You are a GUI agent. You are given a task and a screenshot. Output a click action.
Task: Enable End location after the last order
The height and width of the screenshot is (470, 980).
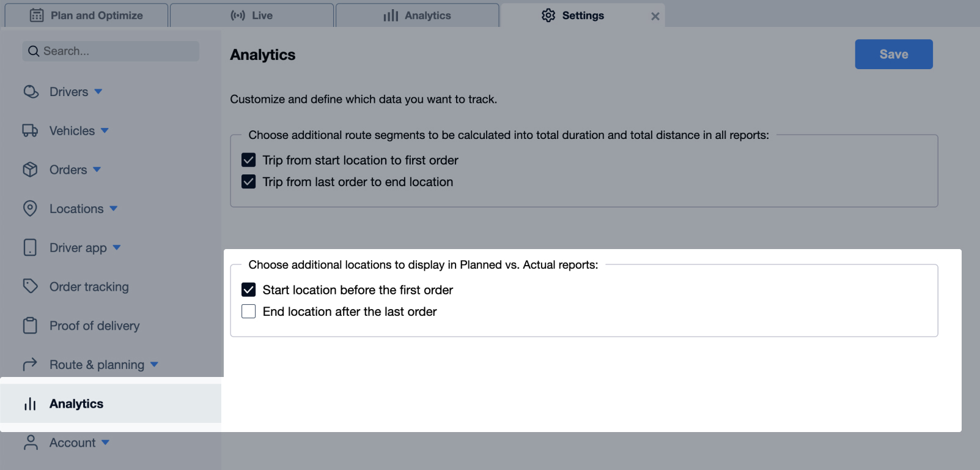point(249,311)
